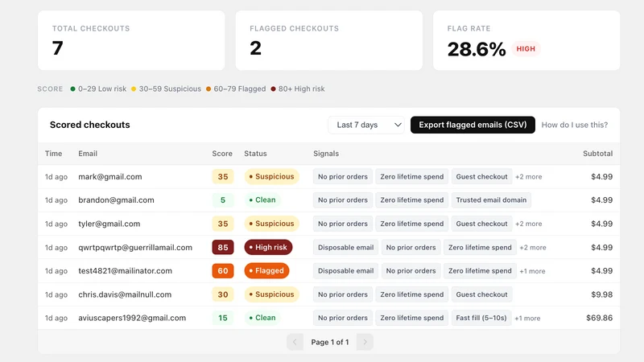Click Disposable email tag in guerrillamail row
The image size is (644, 362).
point(346,247)
